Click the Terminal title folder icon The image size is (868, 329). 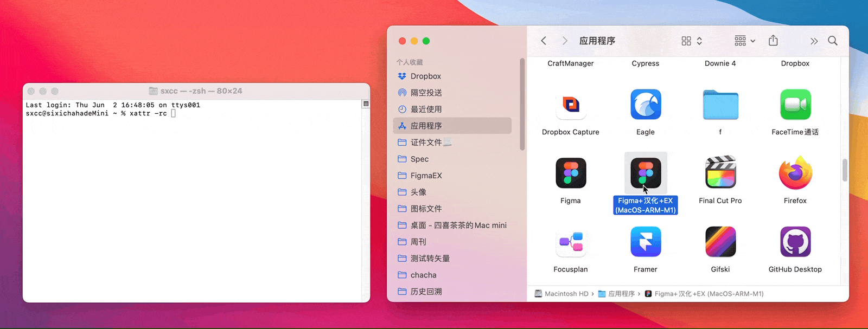(x=154, y=91)
